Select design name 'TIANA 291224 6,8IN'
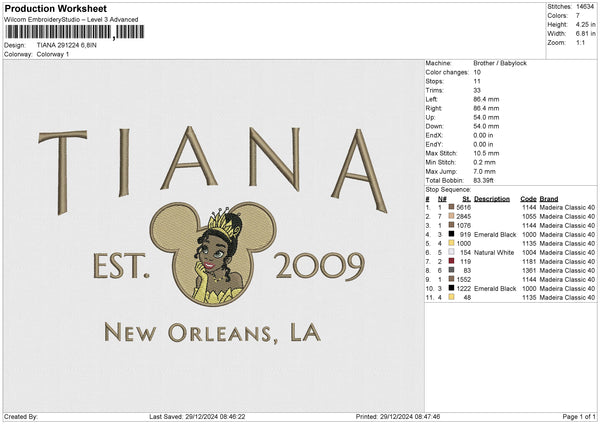 click(x=67, y=45)
